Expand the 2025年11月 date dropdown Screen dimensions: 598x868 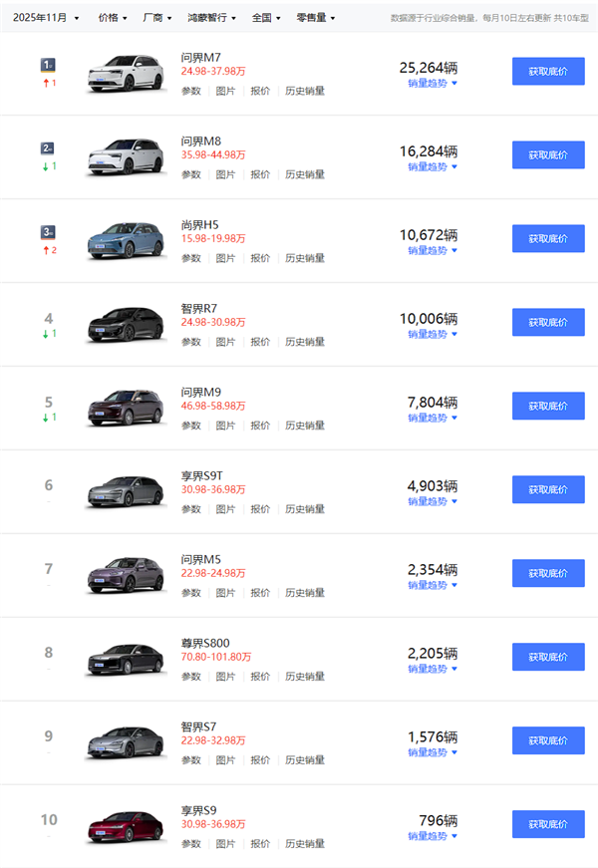point(44,16)
